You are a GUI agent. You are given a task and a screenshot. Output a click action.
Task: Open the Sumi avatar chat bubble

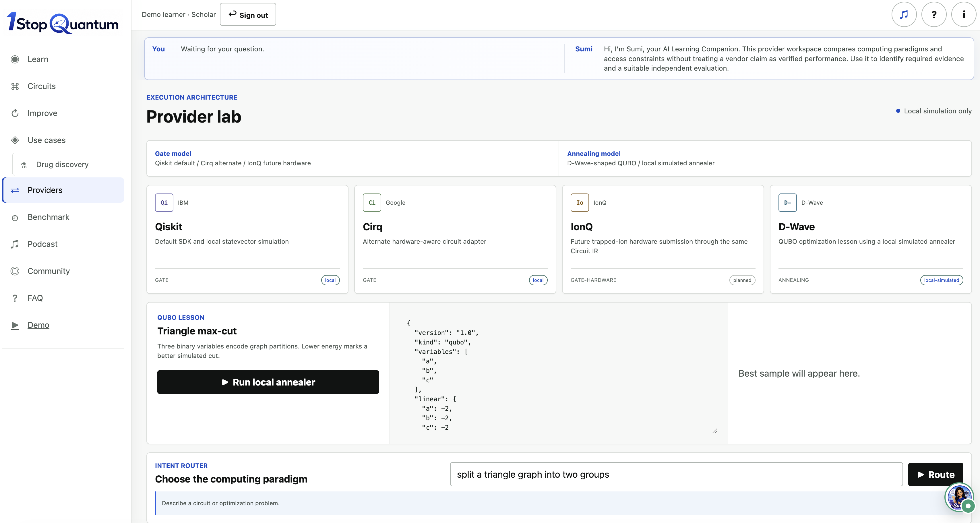(x=959, y=497)
